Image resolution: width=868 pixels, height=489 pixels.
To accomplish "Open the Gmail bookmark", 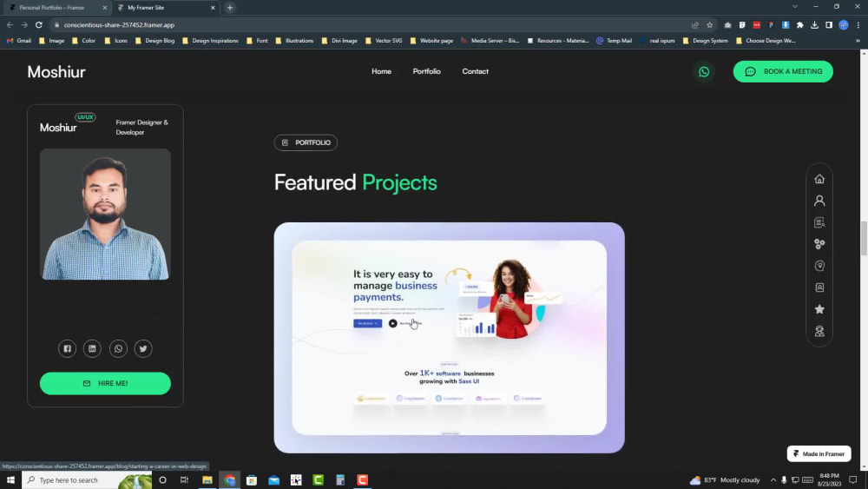I will (x=19, y=41).
